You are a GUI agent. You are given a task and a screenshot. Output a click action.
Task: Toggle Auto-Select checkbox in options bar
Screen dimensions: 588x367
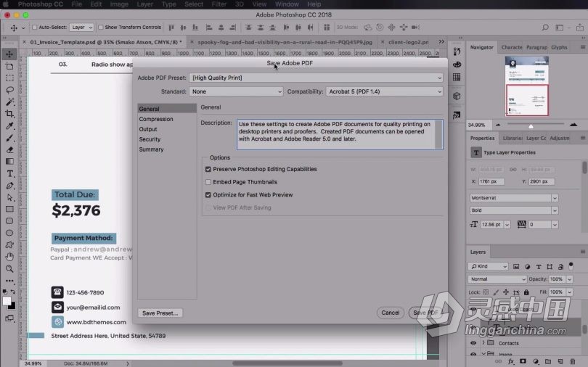[35, 28]
